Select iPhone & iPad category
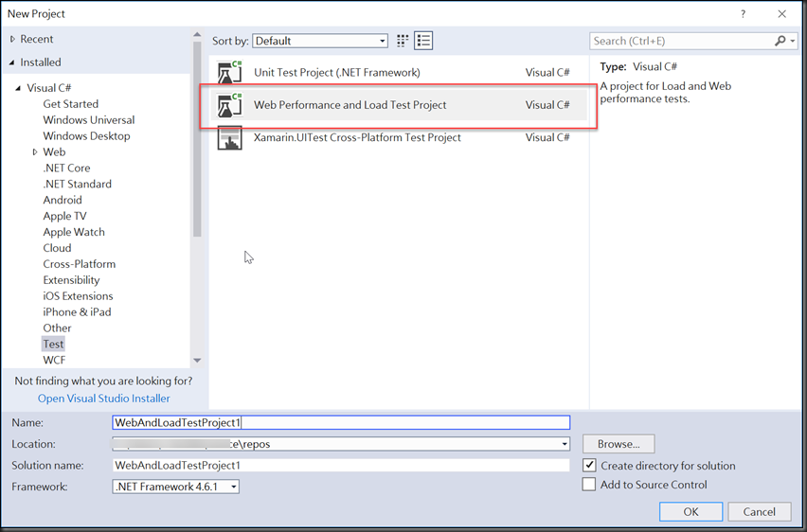The height and width of the screenshot is (532, 807). click(x=77, y=311)
